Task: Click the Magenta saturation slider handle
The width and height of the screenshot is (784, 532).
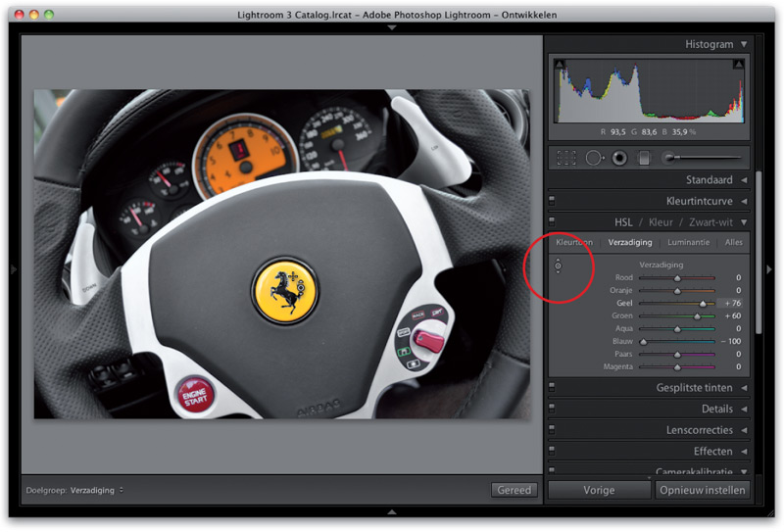Action: click(x=677, y=367)
